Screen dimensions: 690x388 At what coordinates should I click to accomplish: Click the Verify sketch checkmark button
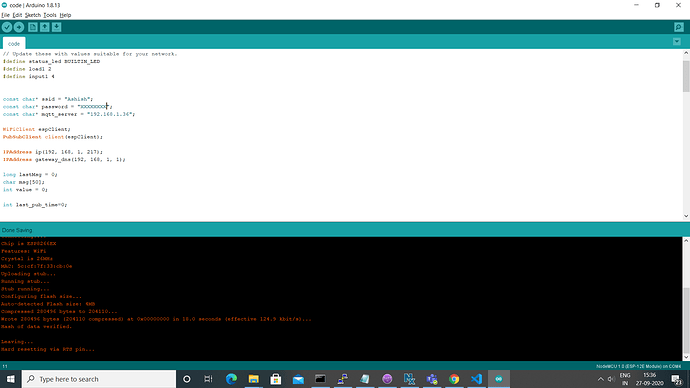(x=7, y=27)
